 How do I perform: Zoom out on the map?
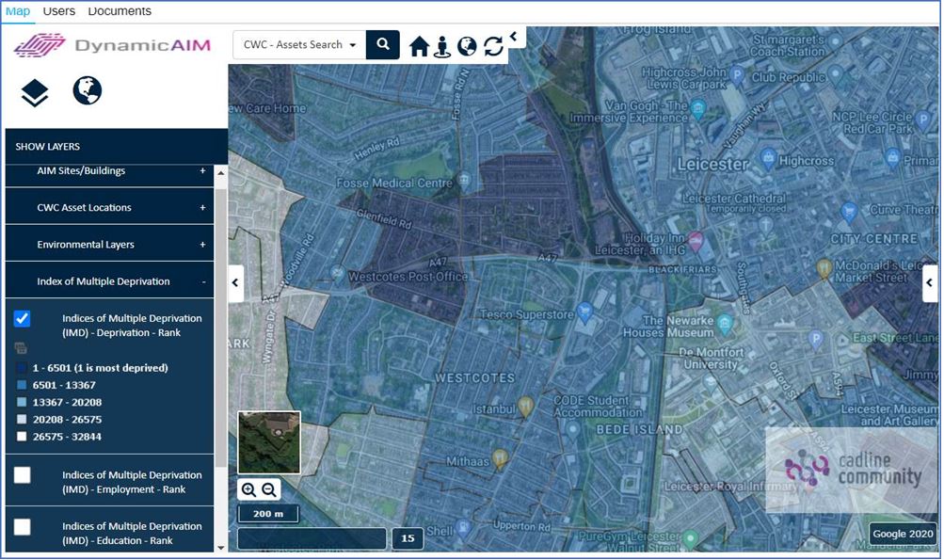pos(269,489)
